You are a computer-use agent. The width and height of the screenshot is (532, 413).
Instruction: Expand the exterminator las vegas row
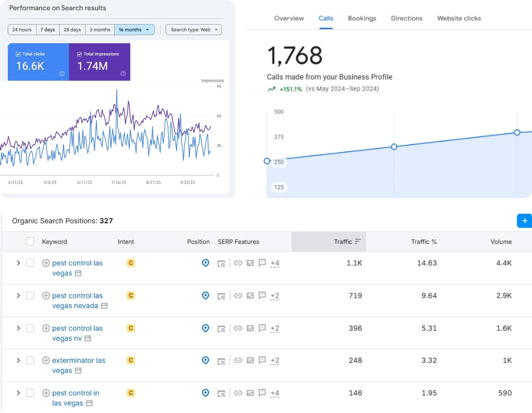pyautogui.click(x=18, y=360)
